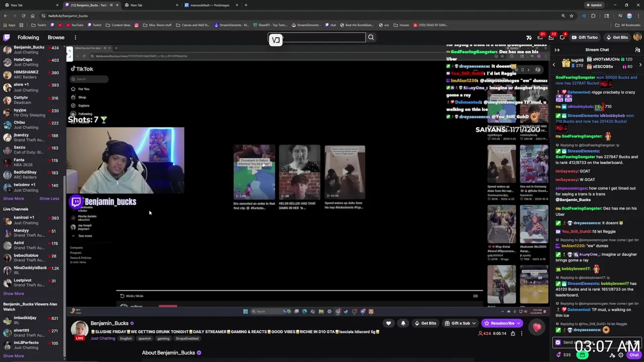Open the YouTube bookmark
The width and height of the screenshot is (644, 362).
(x=74, y=25)
